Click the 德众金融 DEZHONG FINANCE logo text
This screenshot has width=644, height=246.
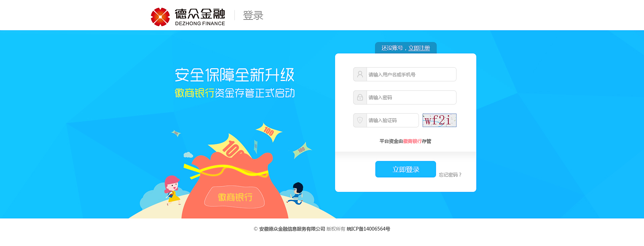200,17
